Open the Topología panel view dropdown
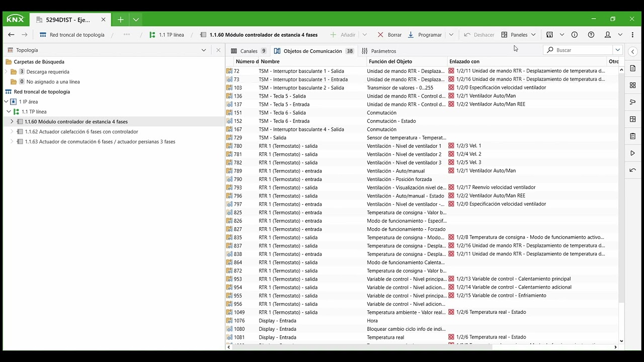The image size is (644, 362). 204,50
